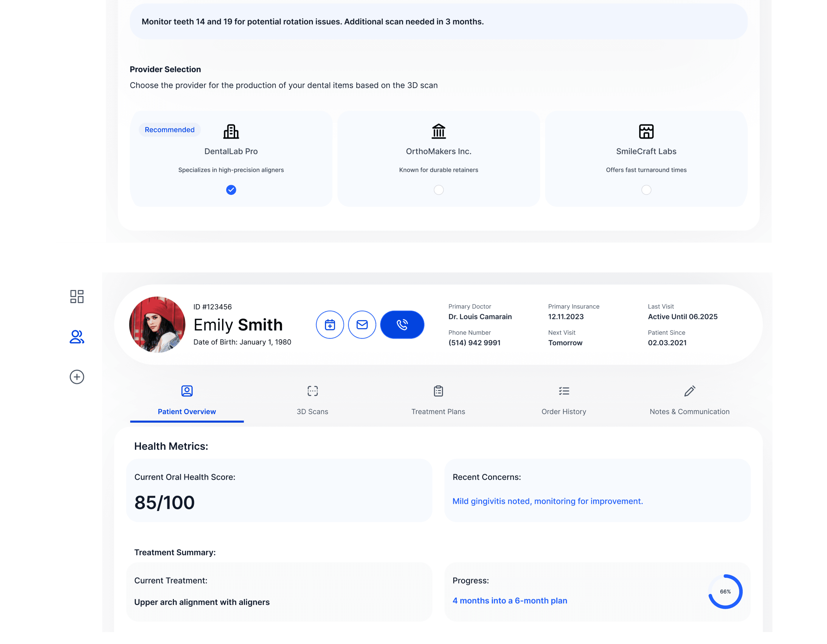Click the schedule appointment calendar icon
This screenshot has width=827, height=644.
coord(330,325)
